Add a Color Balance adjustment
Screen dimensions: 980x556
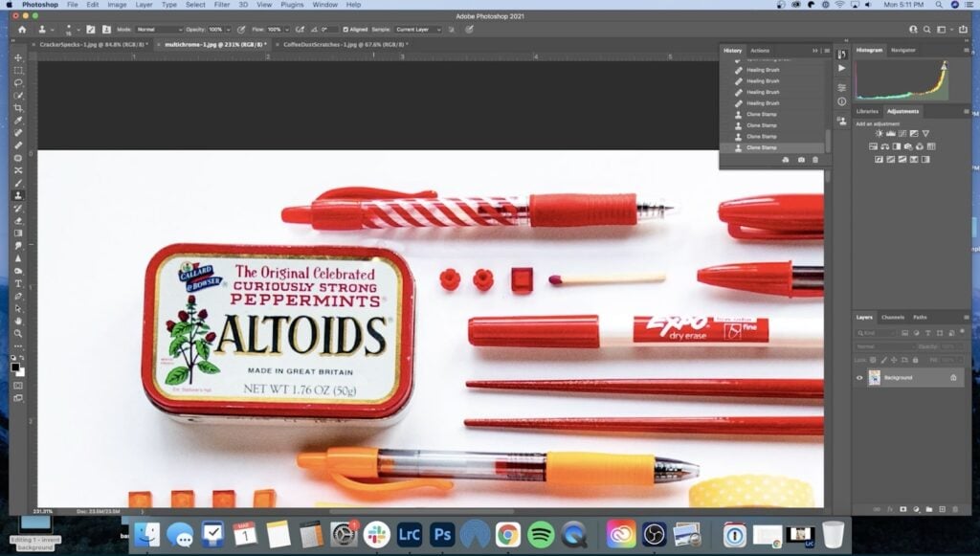tap(885, 146)
